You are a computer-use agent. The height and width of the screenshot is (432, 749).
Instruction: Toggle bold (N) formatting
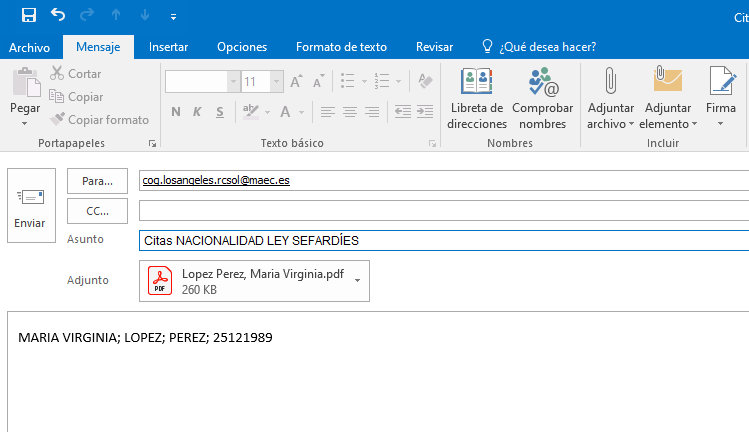pyautogui.click(x=175, y=112)
